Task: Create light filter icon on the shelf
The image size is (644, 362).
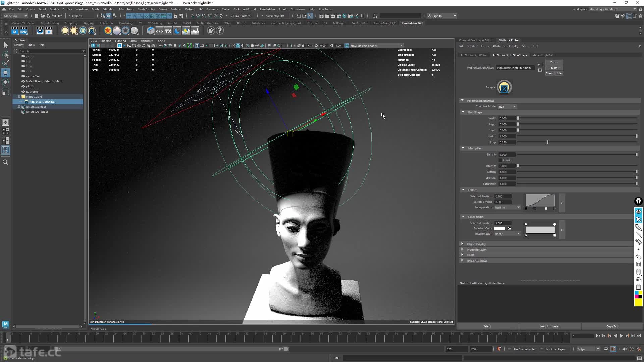Action: point(92,31)
